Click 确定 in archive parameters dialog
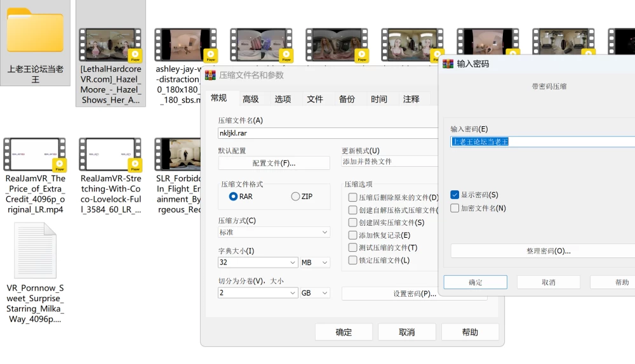 click(x=344, y=332)
